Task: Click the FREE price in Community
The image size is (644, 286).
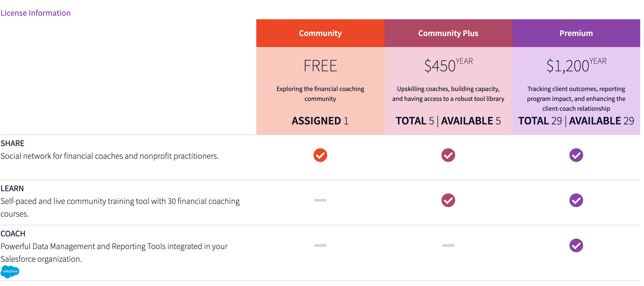Action: click(320, 66)
